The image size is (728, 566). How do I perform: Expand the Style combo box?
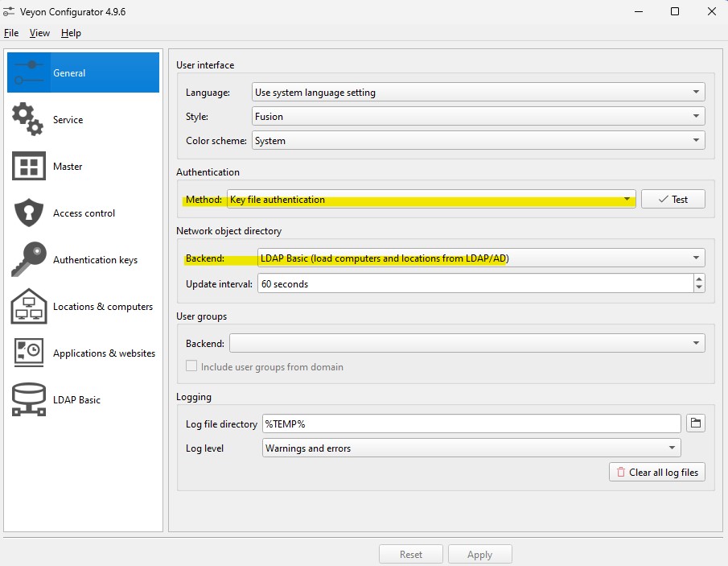pyautogui.click(x=478, y=116)
